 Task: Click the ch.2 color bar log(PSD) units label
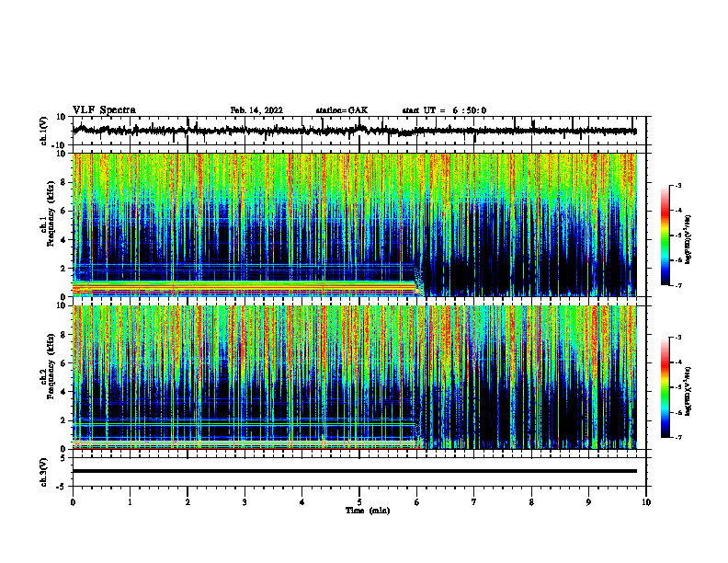pos(688,391)
